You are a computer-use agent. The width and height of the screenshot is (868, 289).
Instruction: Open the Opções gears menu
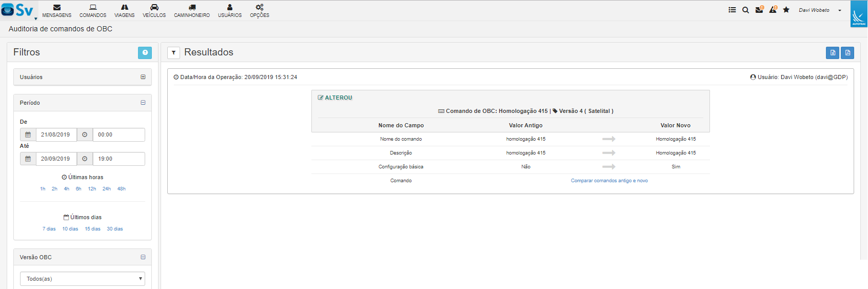point(260,11)
